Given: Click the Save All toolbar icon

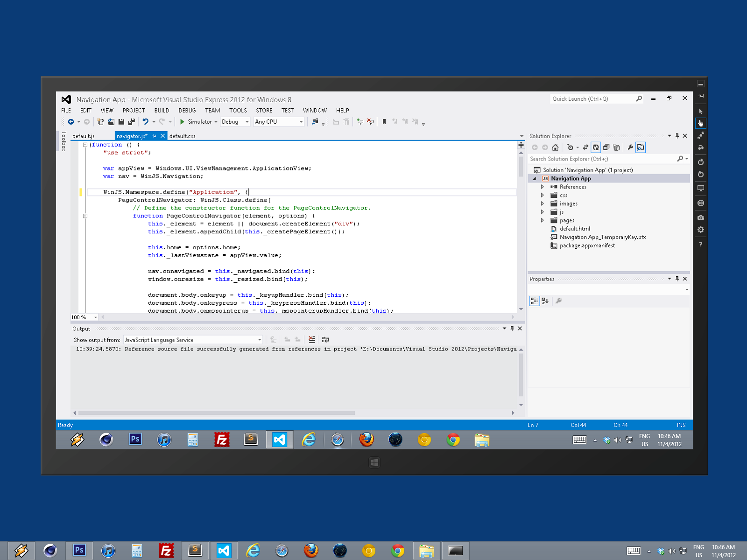Looking at the screenshot, I should point(132,122).
